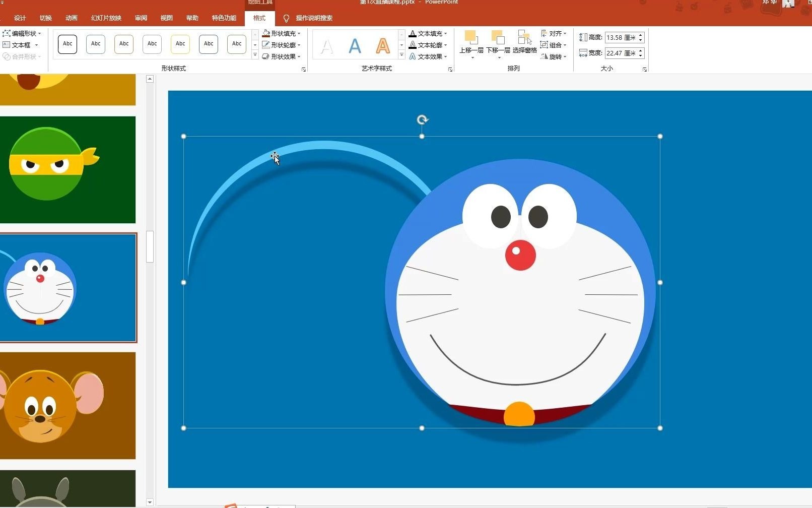Screen dimensions: 812x508
Task: Open the 选择窗格 selection pane
Action: pos(525,42)
